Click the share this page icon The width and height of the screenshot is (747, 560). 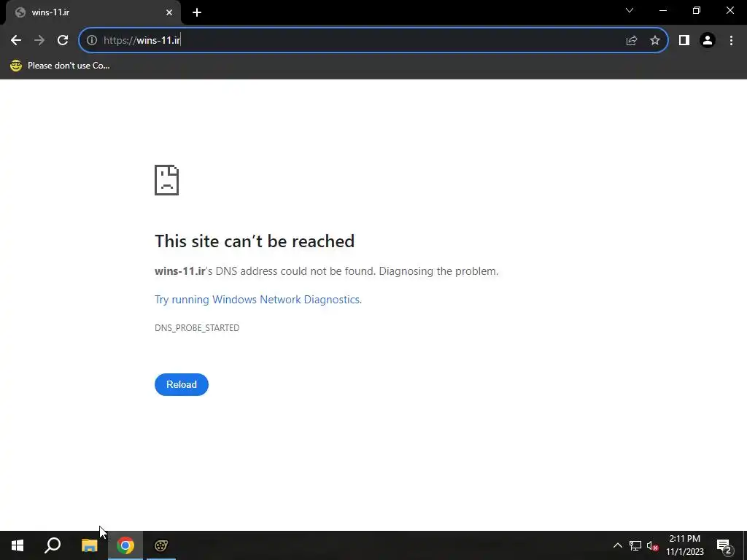[x=632, y=41]
